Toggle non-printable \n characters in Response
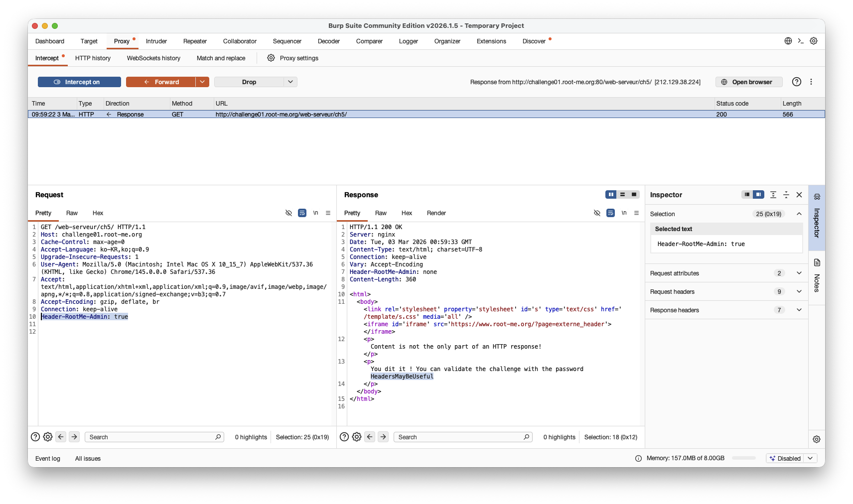853x504 pixels. tap(624, 213)
